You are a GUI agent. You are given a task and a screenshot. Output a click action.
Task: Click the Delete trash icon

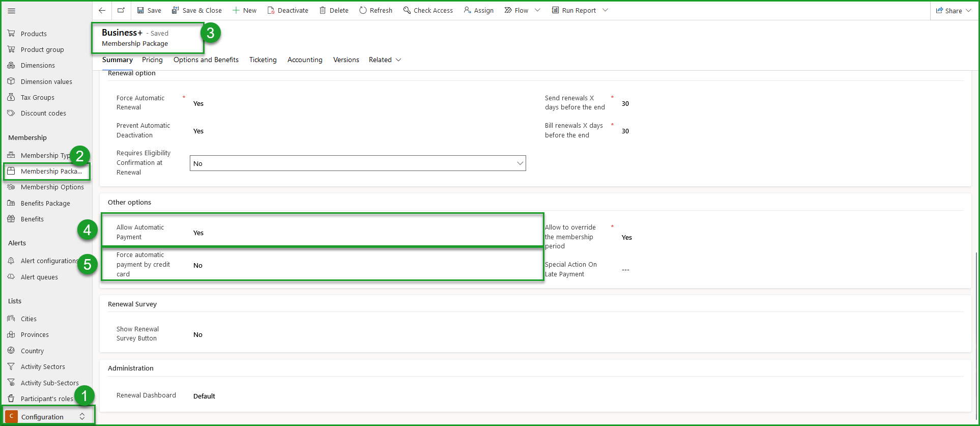323,10
